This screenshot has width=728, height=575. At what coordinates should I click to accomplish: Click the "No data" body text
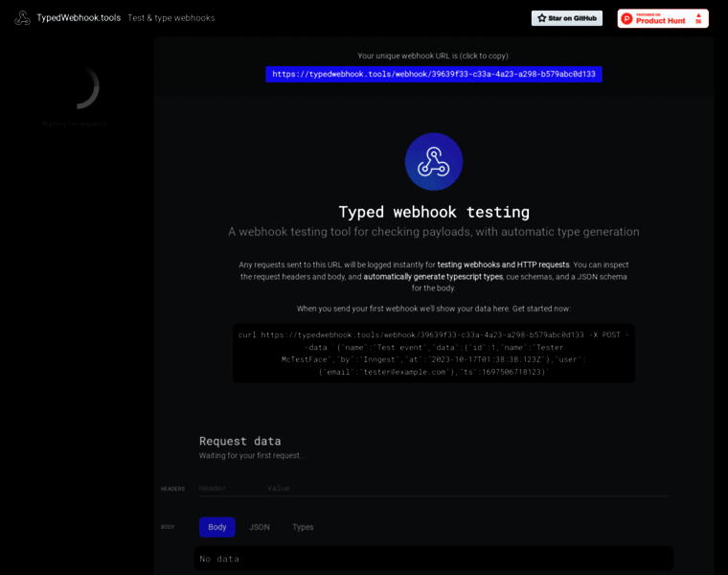click(x=219, y=559)
